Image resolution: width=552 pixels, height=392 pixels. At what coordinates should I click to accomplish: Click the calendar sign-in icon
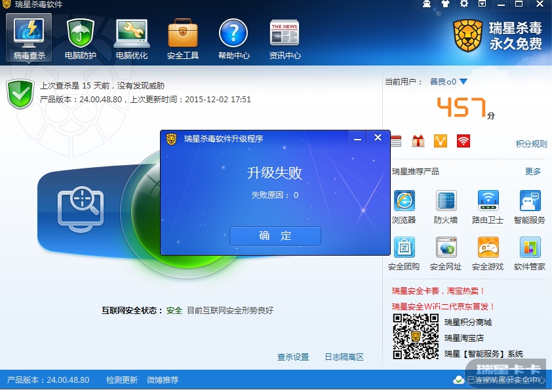point(396,141)
